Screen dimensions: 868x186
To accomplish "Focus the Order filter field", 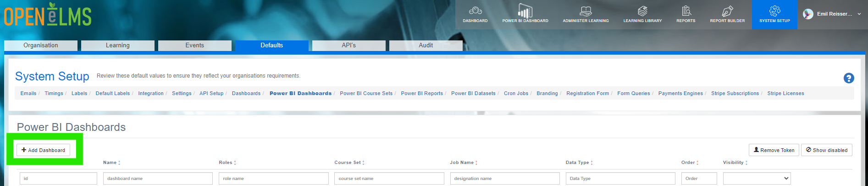I will coord(699,178).
